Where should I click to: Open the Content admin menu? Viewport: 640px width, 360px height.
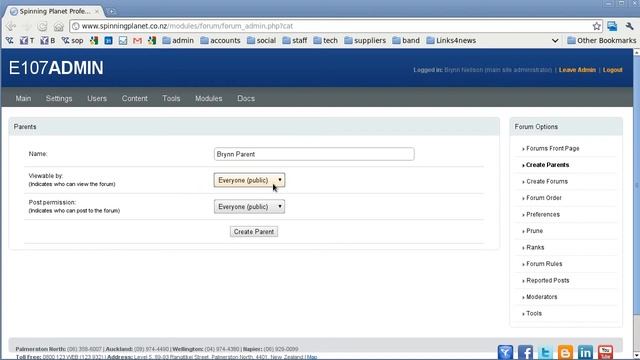(x=135, y=98)
